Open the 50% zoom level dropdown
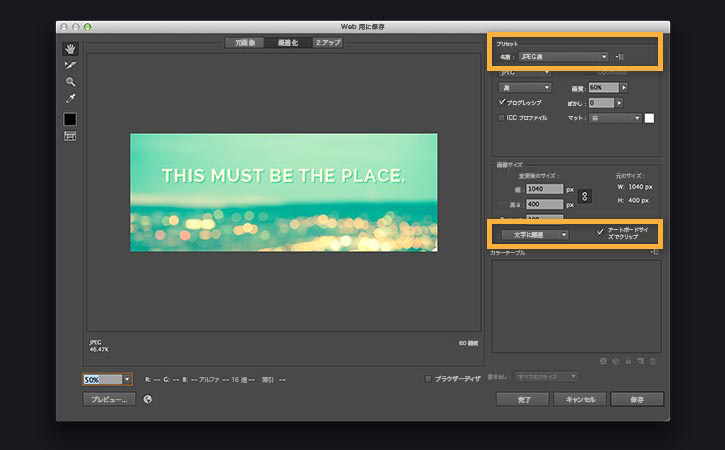This screenshot has width=725, height=450. point(127,380)
